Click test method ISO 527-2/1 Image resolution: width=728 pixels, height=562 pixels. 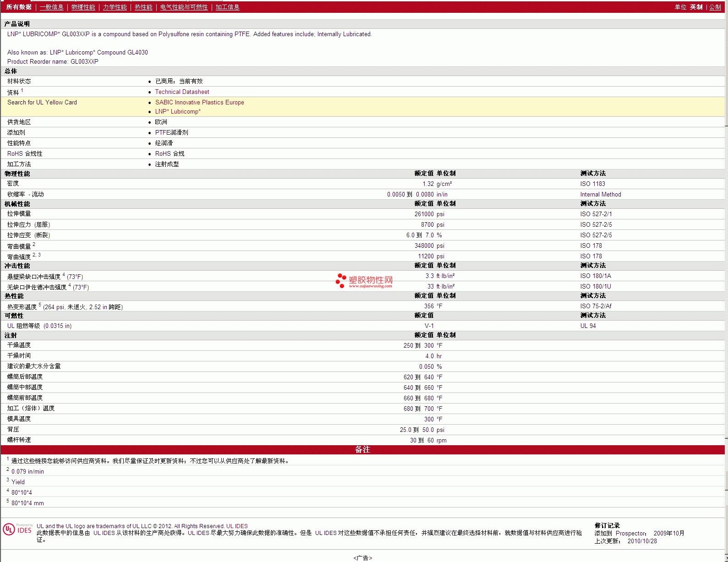pyautogui.click(x=596, y=214)
